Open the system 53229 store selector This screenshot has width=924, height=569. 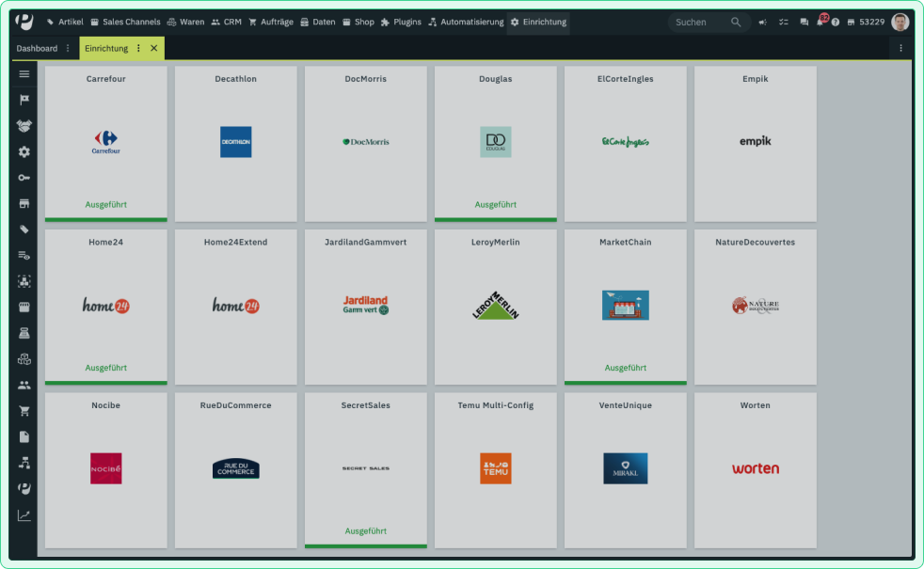point(866,23)
